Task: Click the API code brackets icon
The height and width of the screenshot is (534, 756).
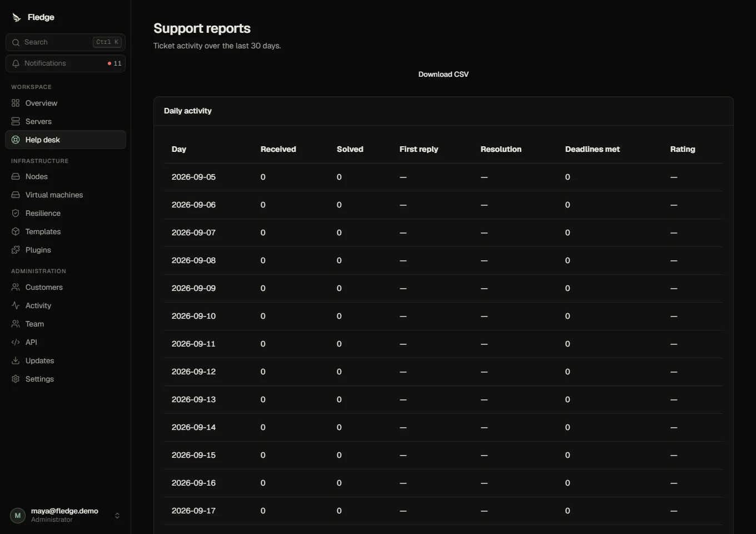Action: click(x=16, y=342)
